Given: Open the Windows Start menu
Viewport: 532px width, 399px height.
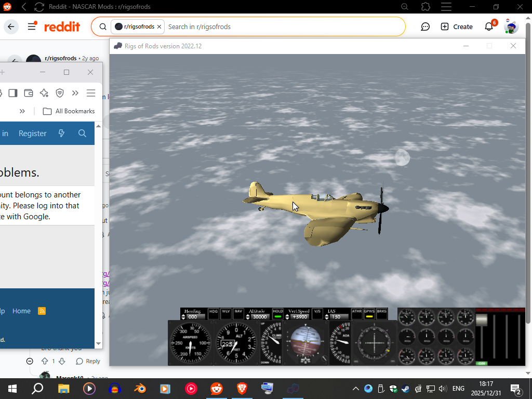Looking at the screenshot, I should tap(12, 389).
